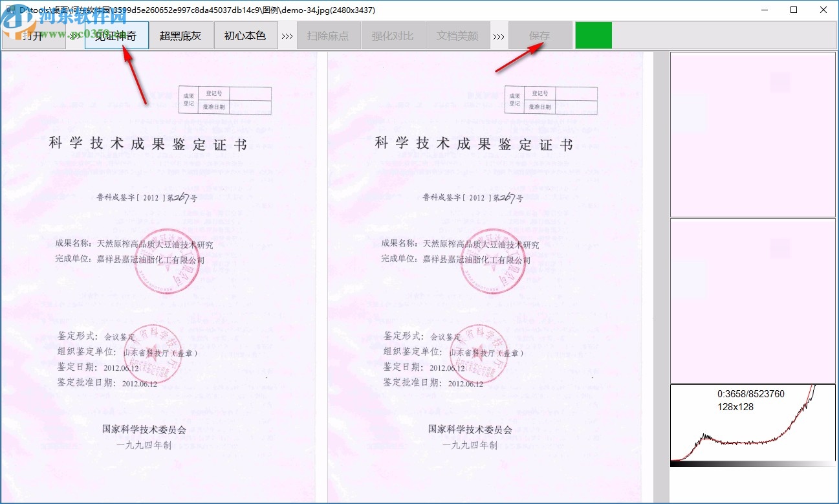This screenshot has height=504, width=839.
Task: Run the 文档美颜 document beautify function
Action: tap(458, 36)
